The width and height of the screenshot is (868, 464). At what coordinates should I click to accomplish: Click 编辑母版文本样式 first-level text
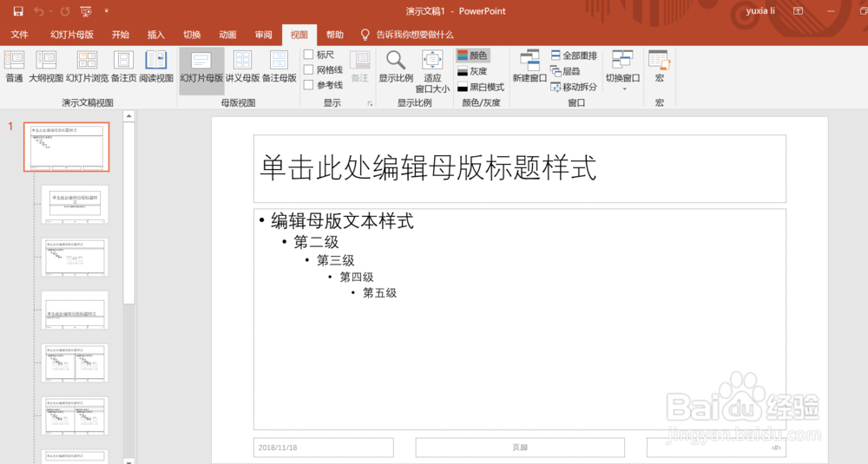tap(342, 221)
